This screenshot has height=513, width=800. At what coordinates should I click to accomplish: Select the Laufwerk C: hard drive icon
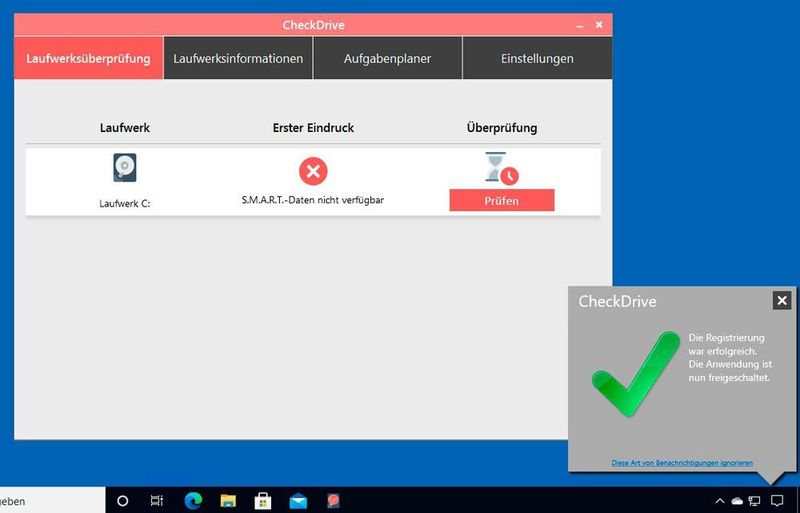pos(124,167)
